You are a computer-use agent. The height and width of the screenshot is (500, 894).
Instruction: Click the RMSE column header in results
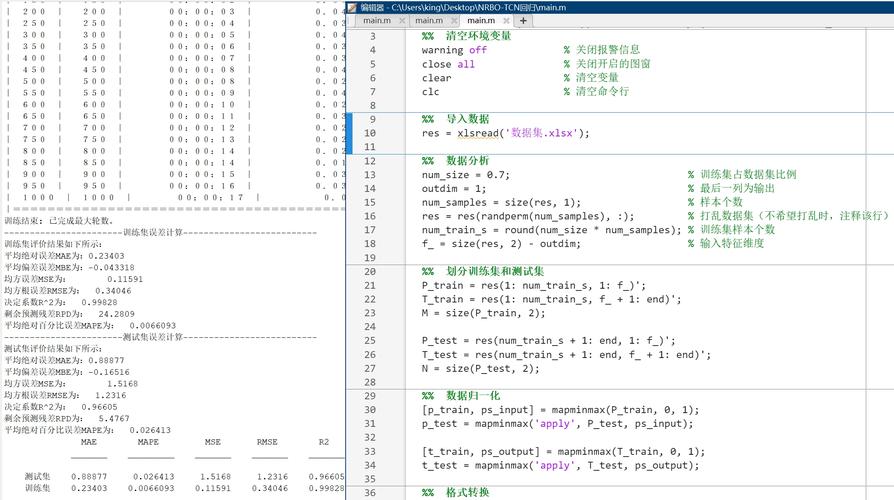(266, 441)
